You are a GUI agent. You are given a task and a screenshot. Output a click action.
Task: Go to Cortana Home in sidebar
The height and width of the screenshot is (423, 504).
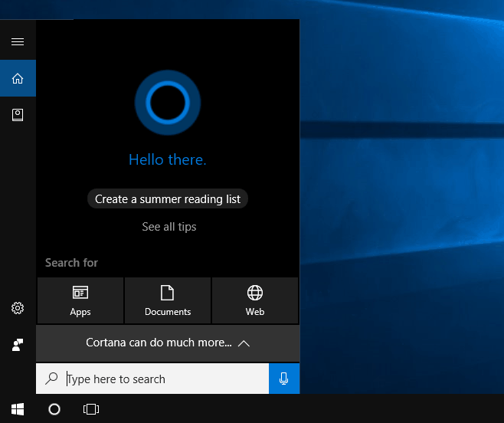coord(18,78)
